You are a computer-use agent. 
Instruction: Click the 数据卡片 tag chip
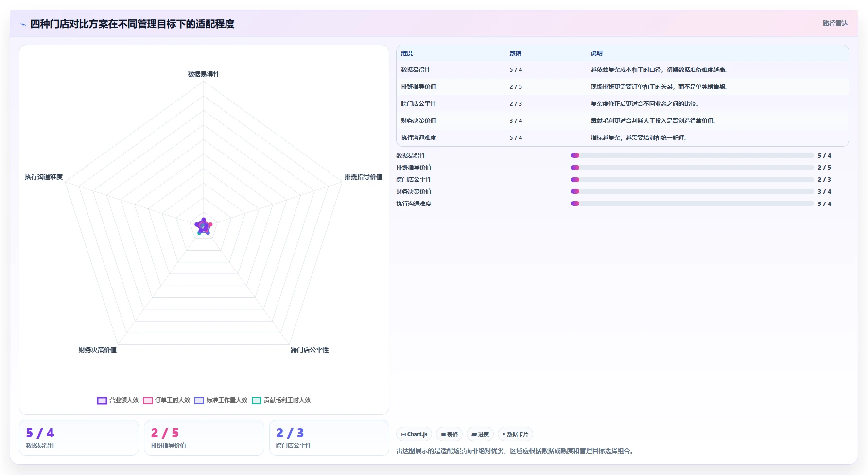[x=515, y=434]
